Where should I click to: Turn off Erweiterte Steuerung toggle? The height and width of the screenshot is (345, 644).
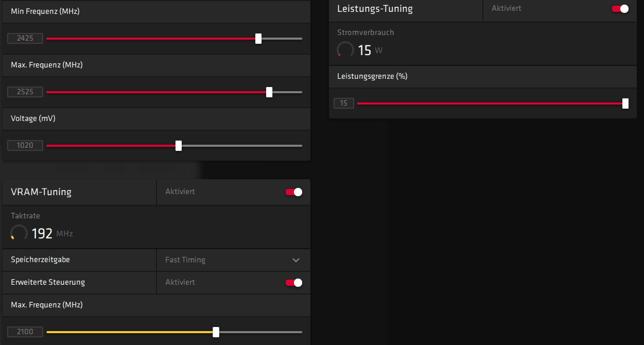click(x=294, y=282)
